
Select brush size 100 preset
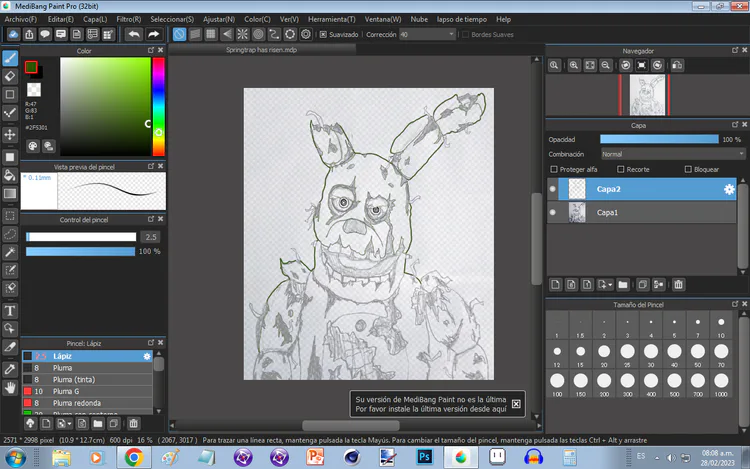[x=557, y=384]
